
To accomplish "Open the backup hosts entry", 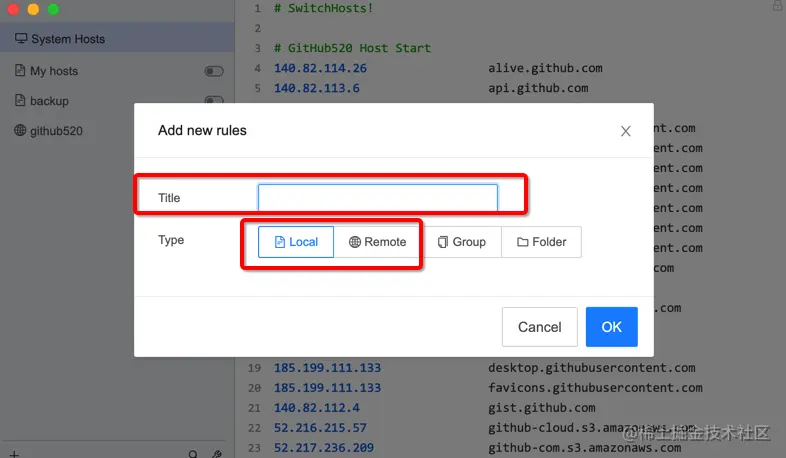I will point(49,101).
